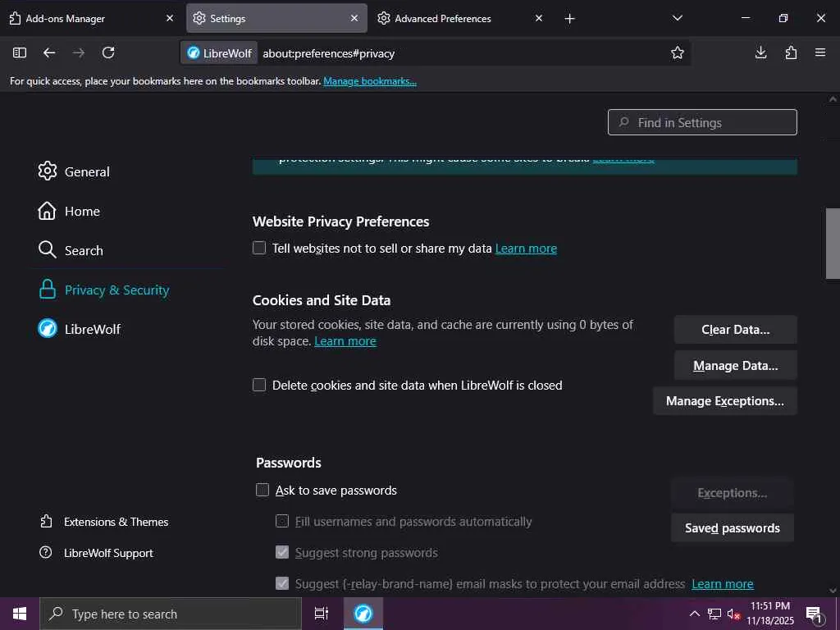Expand the list all tabs dropdown
This screenshot has width=840, height=630.
tap(677, 18)
